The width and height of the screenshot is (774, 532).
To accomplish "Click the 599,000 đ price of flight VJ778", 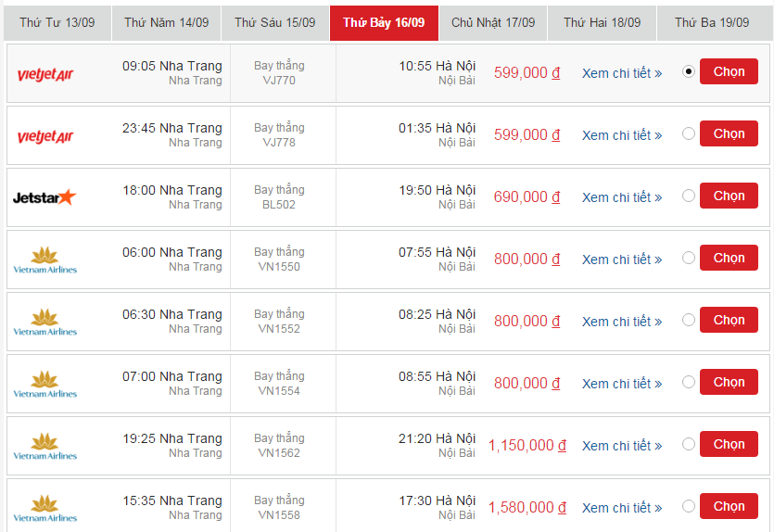I will tap(527, 135).
